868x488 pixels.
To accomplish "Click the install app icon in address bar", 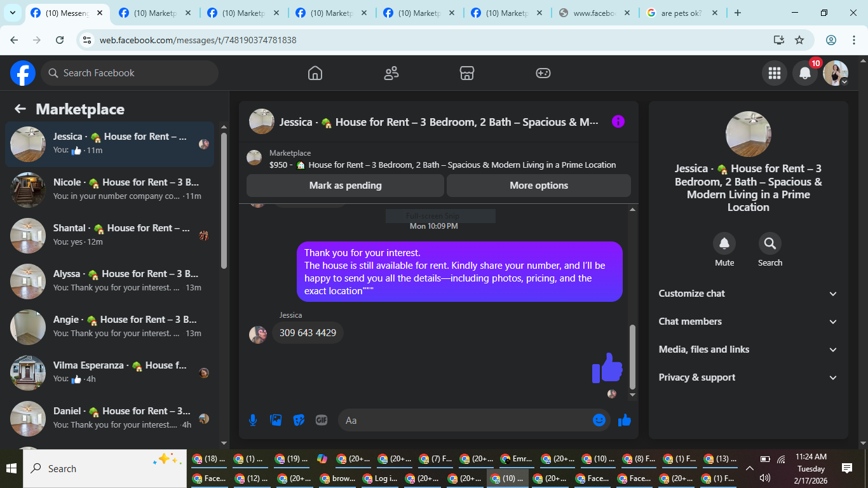I will pos(779,40).
